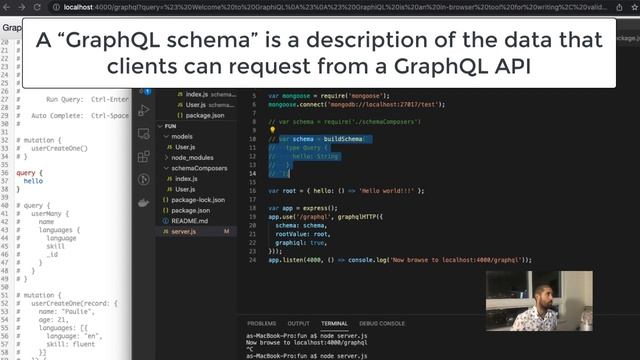Image resolution: width=640 pixels, height=360 pixels.
Task: Click 'var root' line in server.js
Action: [x=346, y=191]
